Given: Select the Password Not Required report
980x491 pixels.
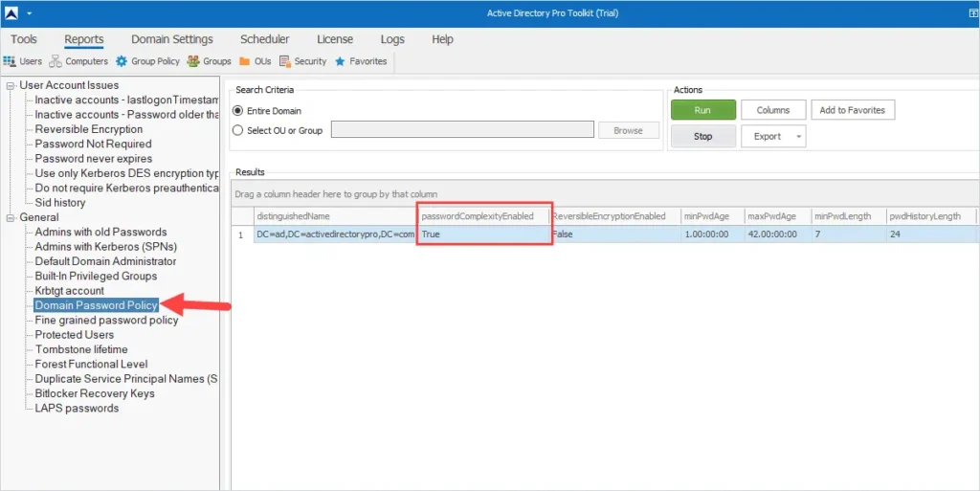Looking at the screenshot, I should click(x=93, y=145).
